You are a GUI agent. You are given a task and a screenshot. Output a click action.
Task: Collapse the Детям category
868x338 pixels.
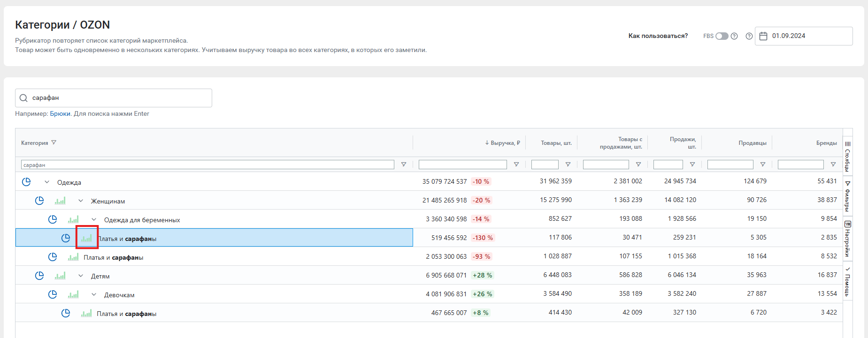[x=81, y=276]
